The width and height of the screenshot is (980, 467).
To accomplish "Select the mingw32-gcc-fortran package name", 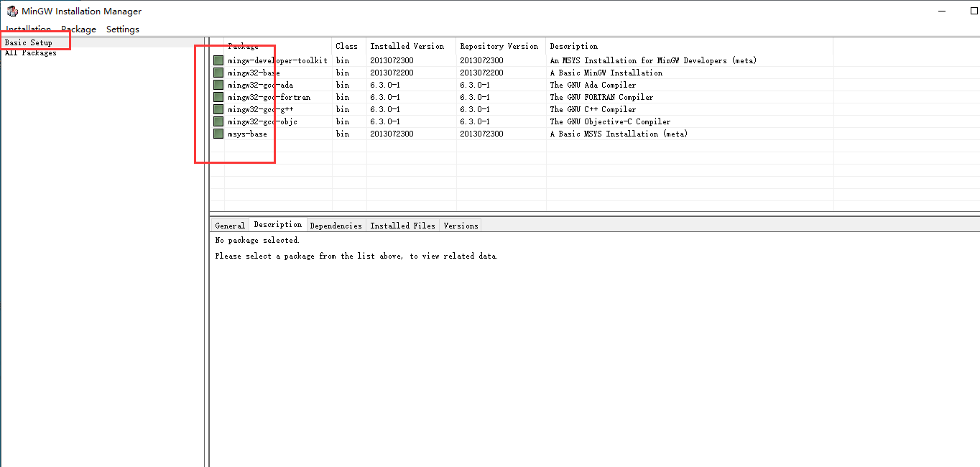I will tap(269, 98).
